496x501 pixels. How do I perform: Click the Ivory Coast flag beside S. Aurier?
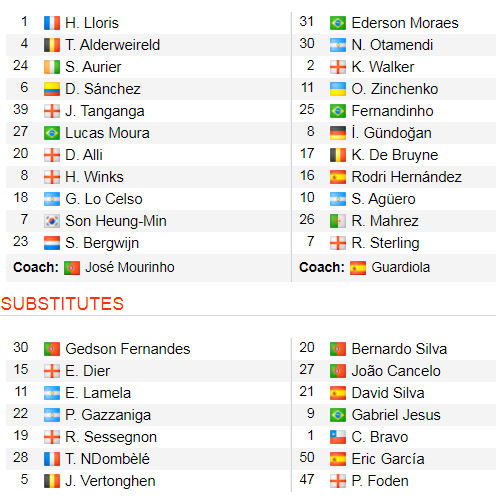52,67
